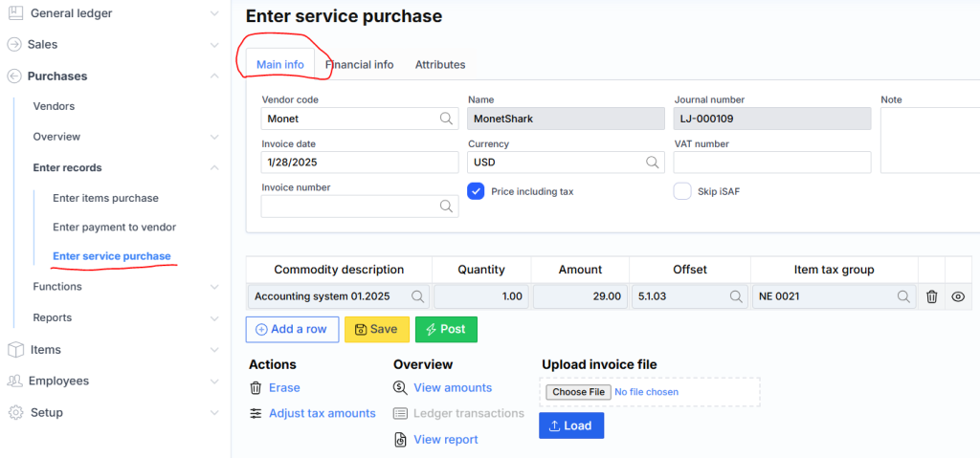Open the View amounts link

tap(452, 387)
